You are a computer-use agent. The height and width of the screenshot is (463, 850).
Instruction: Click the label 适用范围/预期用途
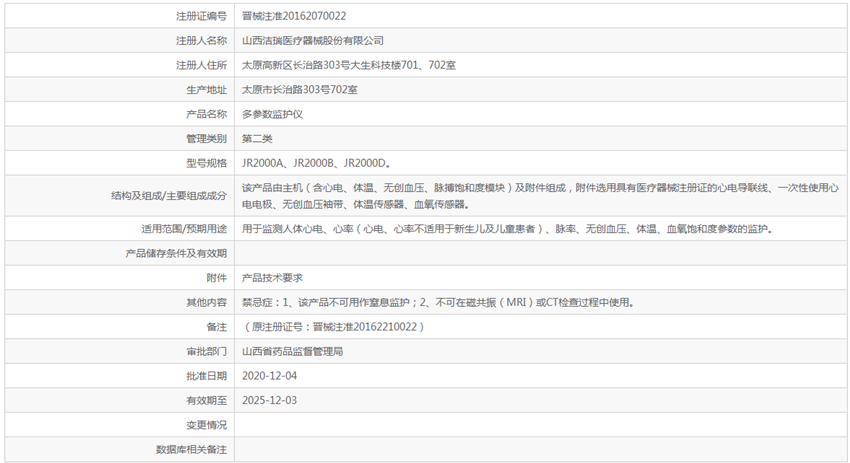point(184,229)
